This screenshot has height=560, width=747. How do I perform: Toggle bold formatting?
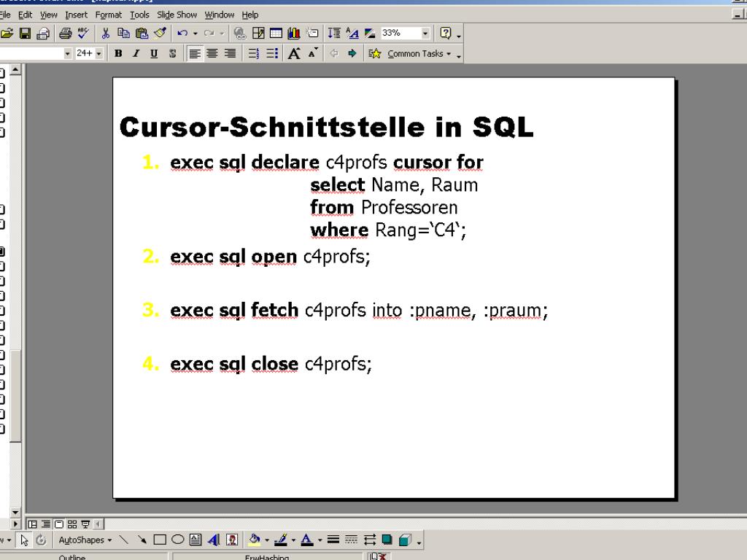118,53
